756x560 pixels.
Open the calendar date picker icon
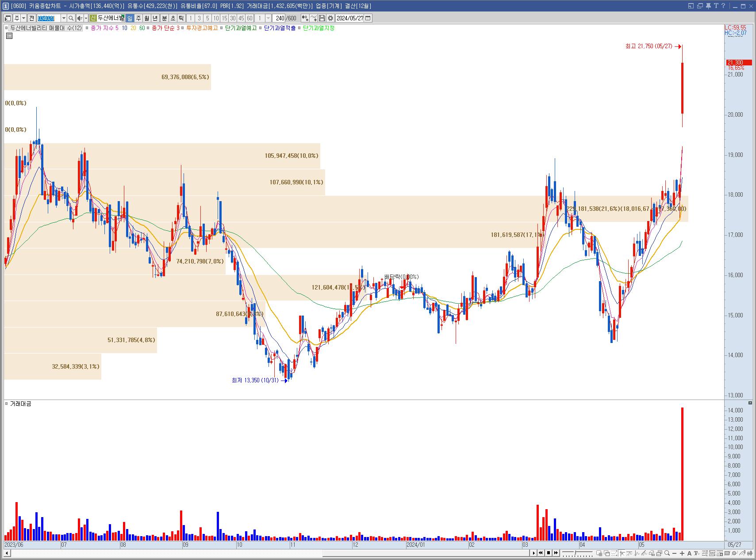click(x=368, y=18)
